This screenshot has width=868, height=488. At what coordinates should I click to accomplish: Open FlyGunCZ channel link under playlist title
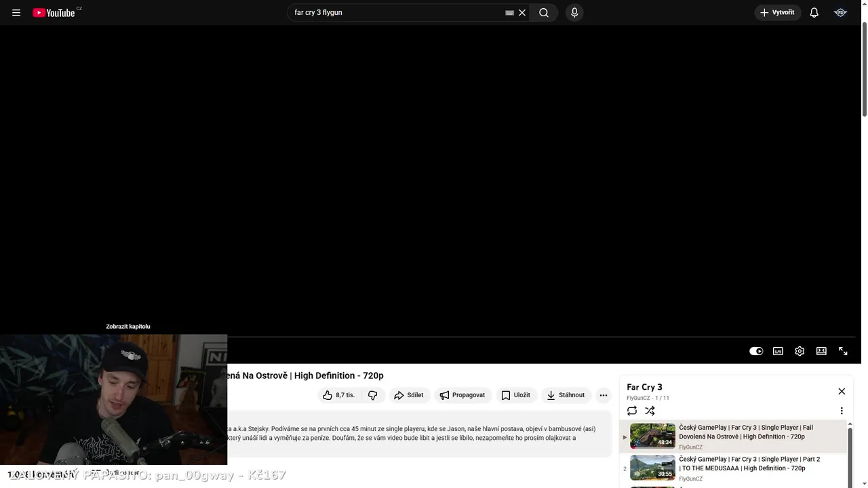[638, 398]
